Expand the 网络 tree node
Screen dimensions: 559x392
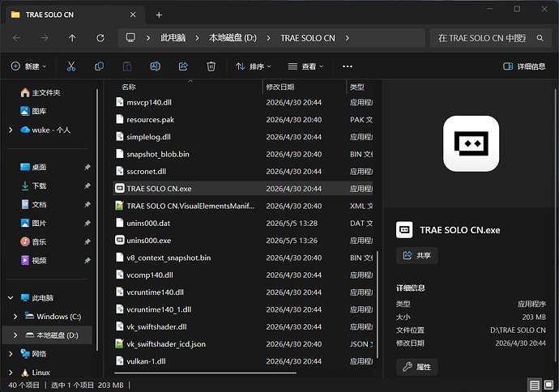click(11, 354)
